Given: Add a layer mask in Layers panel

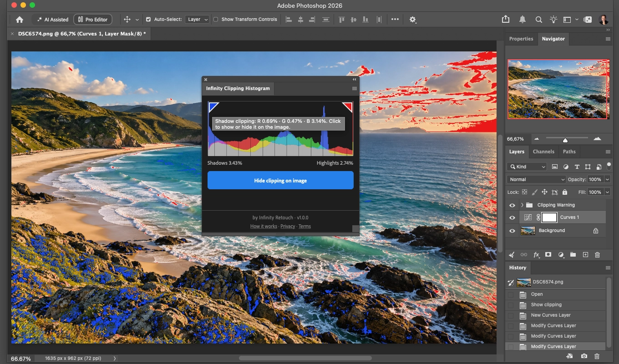Looking at the screenshot, I should coord(548,255).
